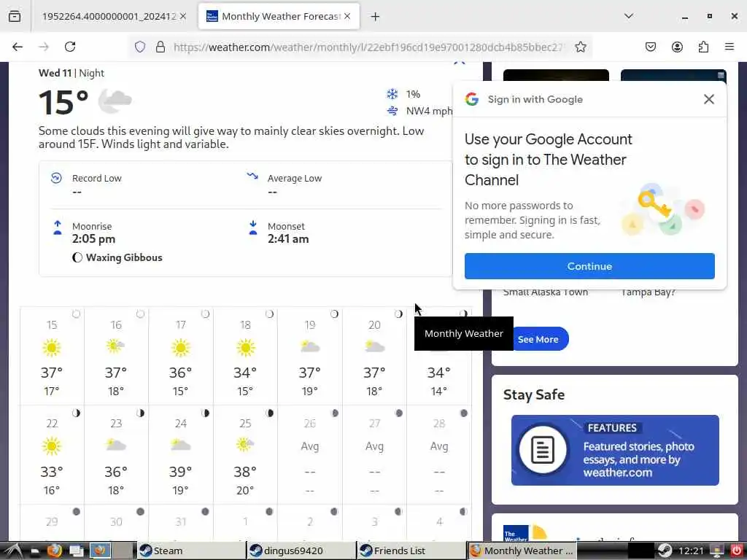Click the Stay Safe heading
747x560 pixels.
point(533,394)
